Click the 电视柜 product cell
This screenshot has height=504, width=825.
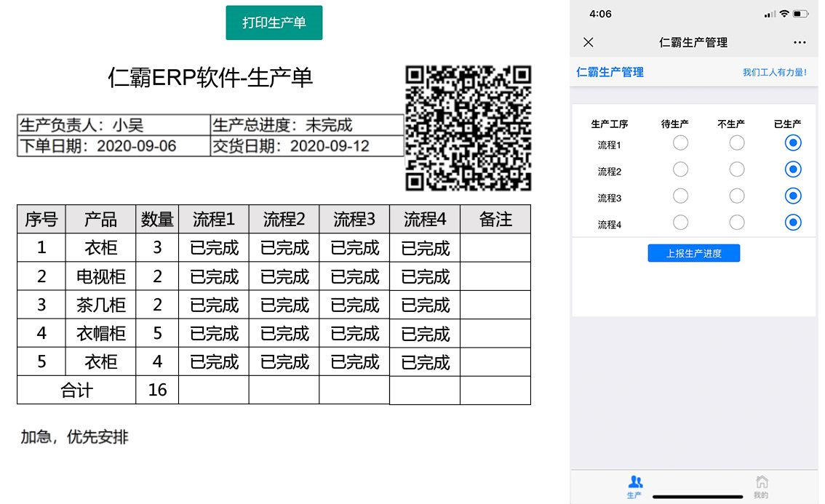tap(100, 276)
